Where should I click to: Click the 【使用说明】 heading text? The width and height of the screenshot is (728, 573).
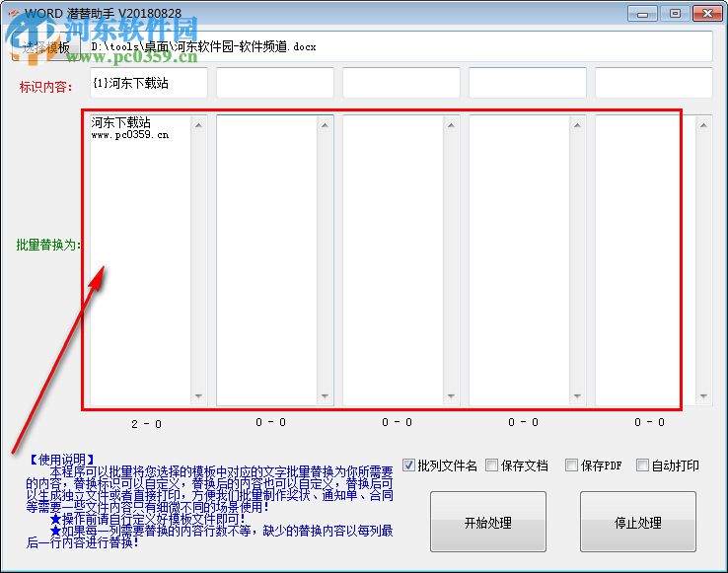pos(62,460)
